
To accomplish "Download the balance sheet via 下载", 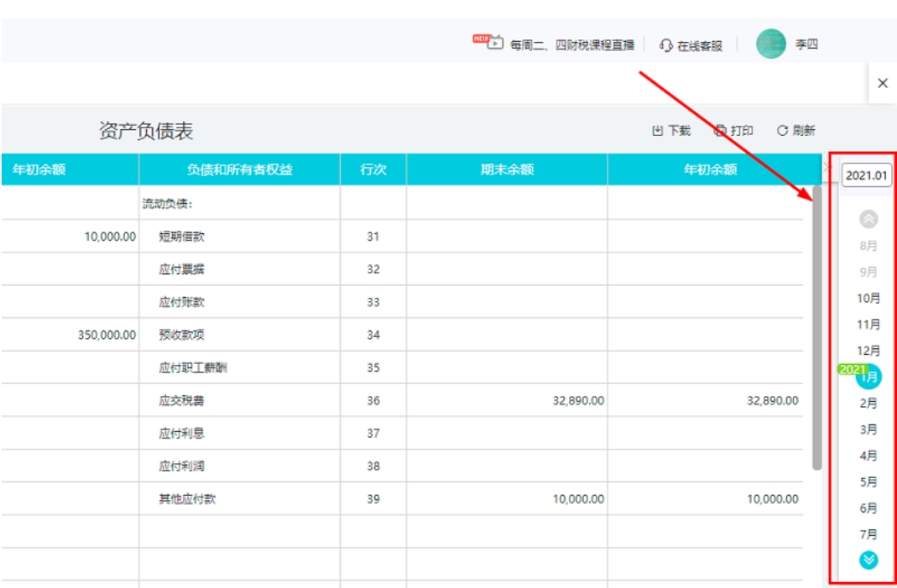I will pos(671,130).
